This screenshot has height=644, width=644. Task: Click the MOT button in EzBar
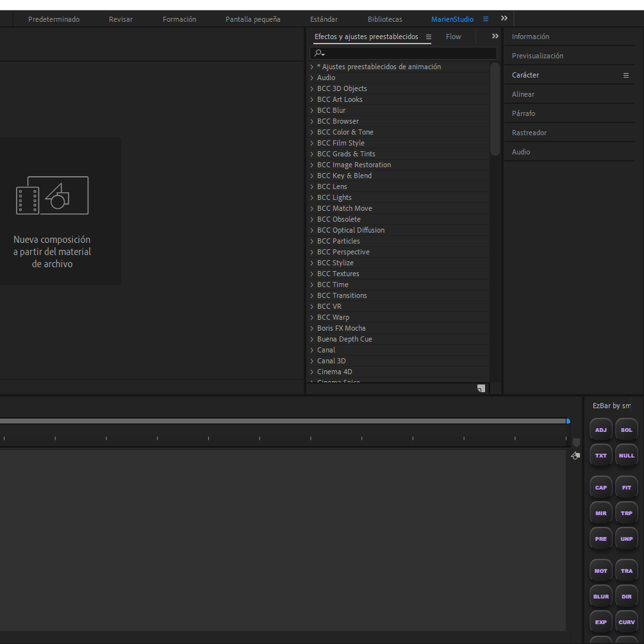click(x=600, y=570)
